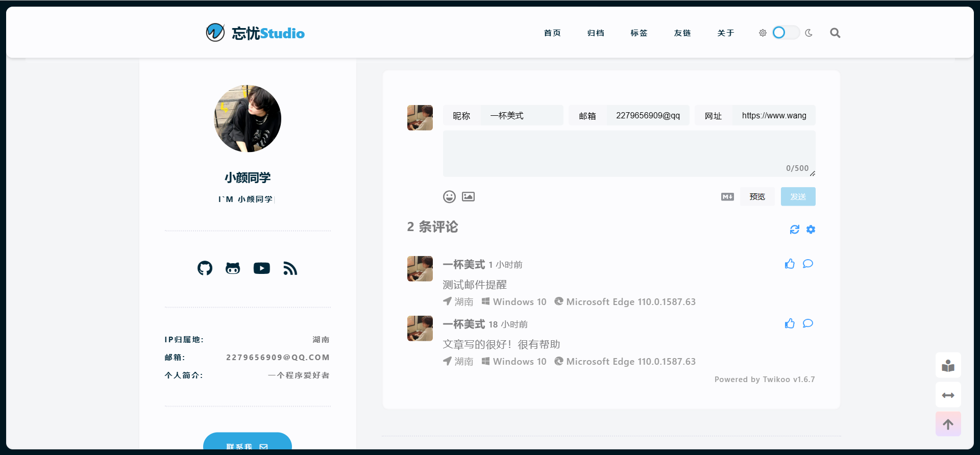Open the 友链 menu item
Image resolution: width=980 pixels, height=455 pixels.
[x=682, y=33]
